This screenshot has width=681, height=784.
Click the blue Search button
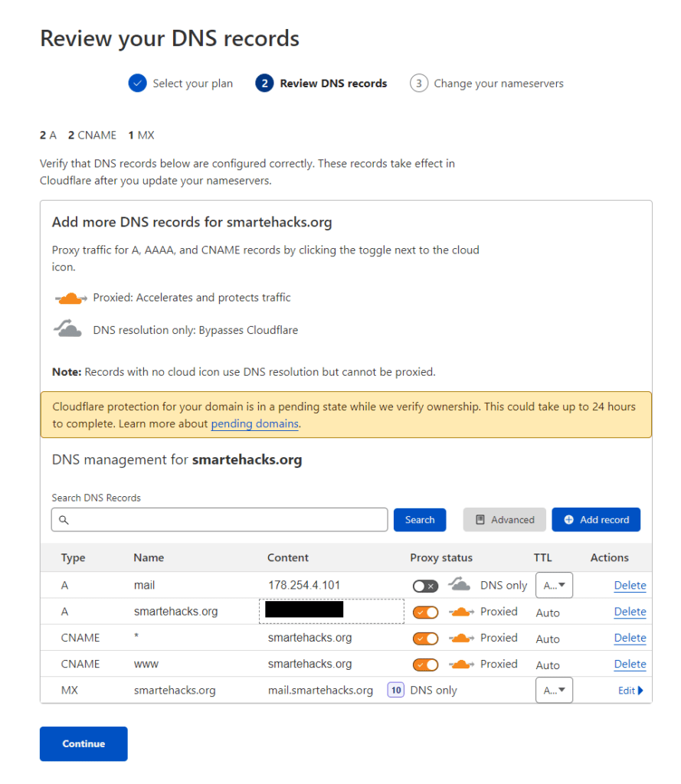tap(419, 520)
